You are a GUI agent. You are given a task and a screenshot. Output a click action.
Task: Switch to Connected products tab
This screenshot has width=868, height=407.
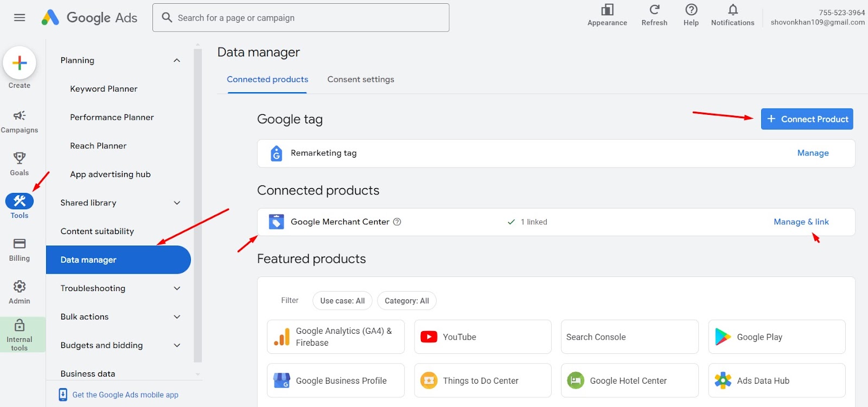click(x=267, y=80)
